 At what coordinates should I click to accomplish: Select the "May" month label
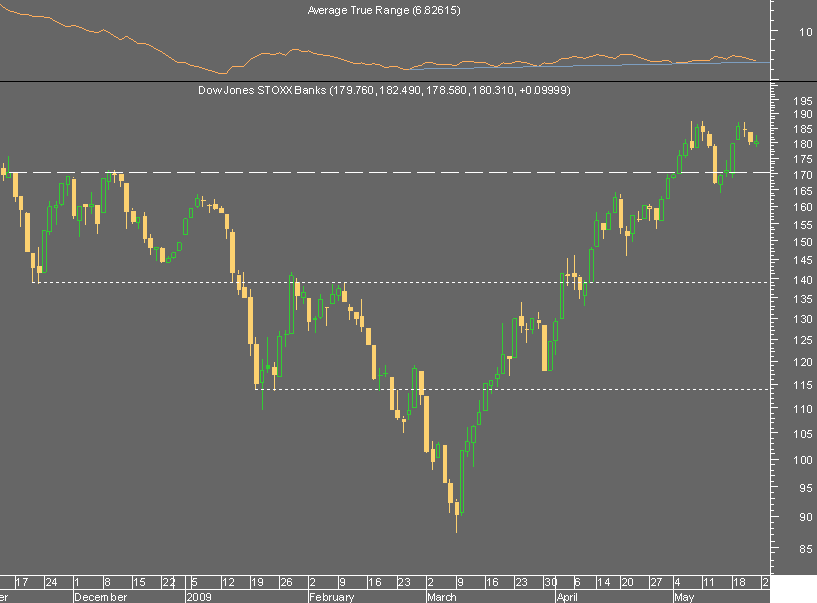click(684, 597)
